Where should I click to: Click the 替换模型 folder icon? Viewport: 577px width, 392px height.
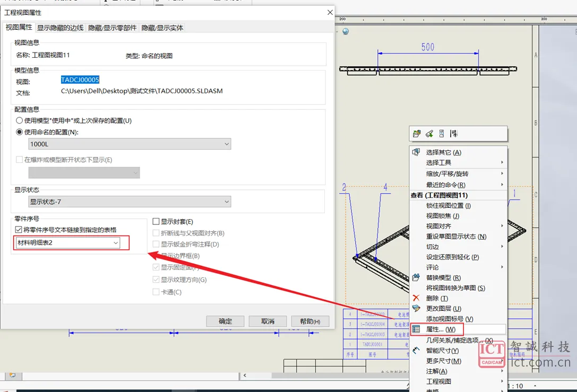[416, 277]
